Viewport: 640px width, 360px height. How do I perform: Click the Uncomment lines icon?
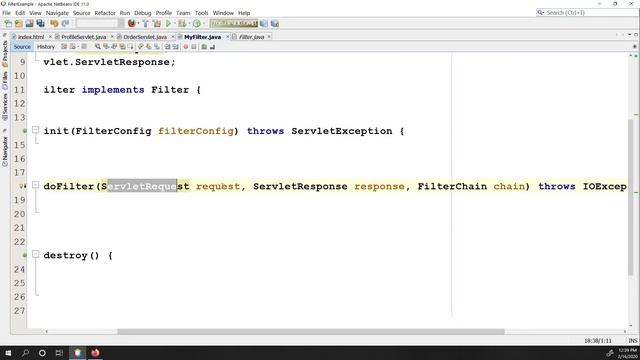pos(212,47)
